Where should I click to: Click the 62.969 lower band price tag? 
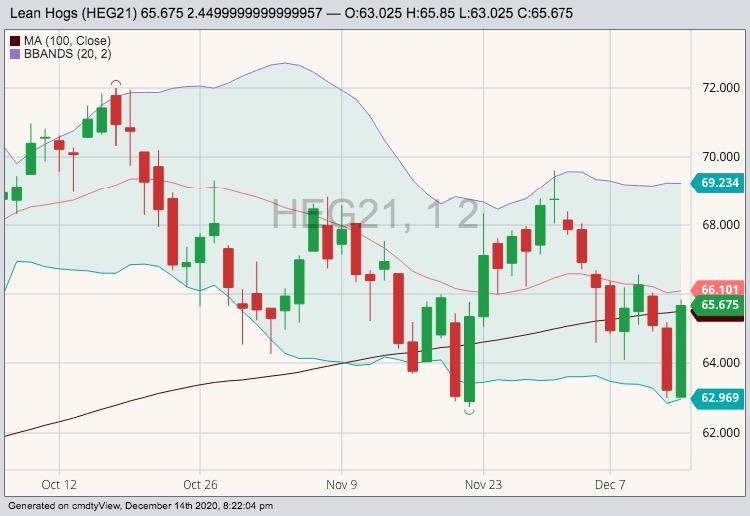pos(718,397)
